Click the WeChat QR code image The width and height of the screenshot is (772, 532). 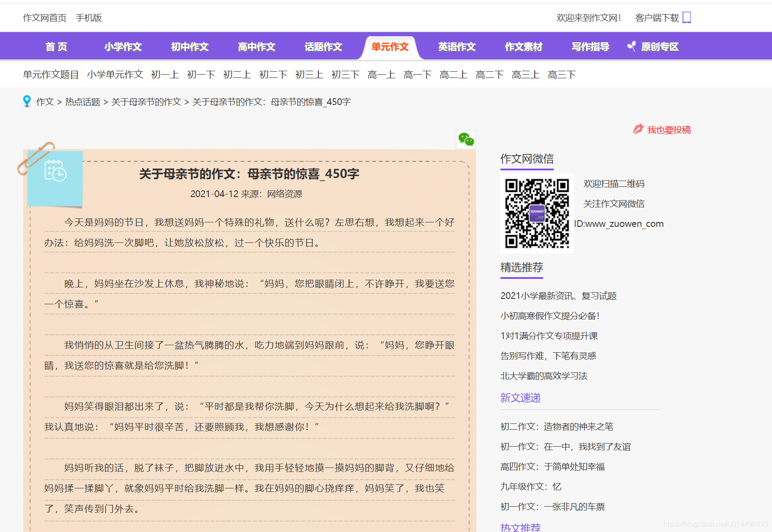point(537,214)
